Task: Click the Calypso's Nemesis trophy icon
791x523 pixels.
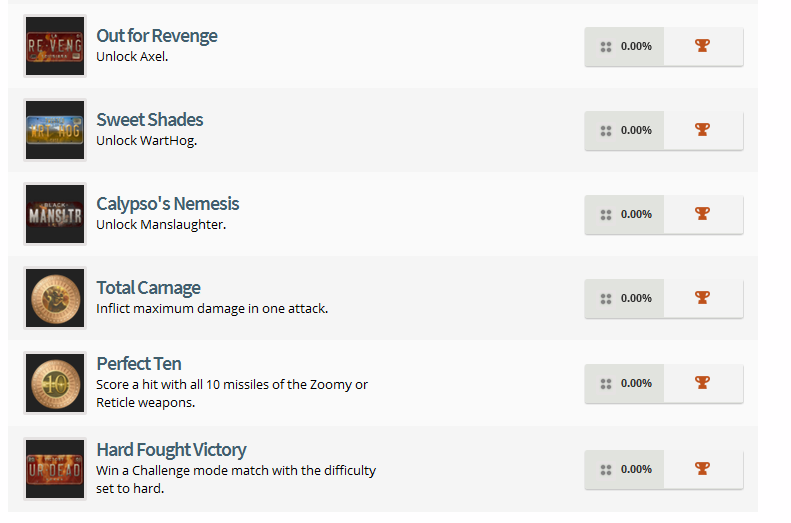Action: pyautogui.click(x=702, y=214)
